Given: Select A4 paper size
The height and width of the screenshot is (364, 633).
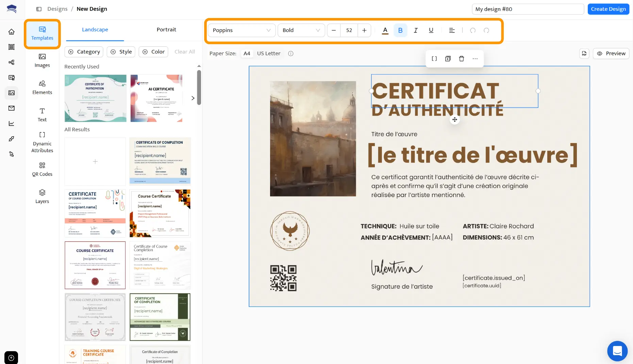Looking at the screenshot, I should click(247, 53).
